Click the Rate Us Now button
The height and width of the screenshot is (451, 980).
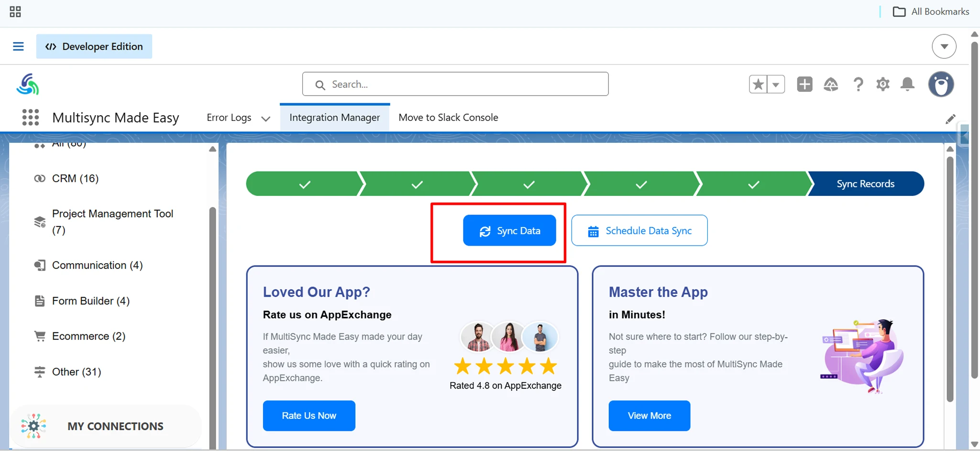point(309,416)
